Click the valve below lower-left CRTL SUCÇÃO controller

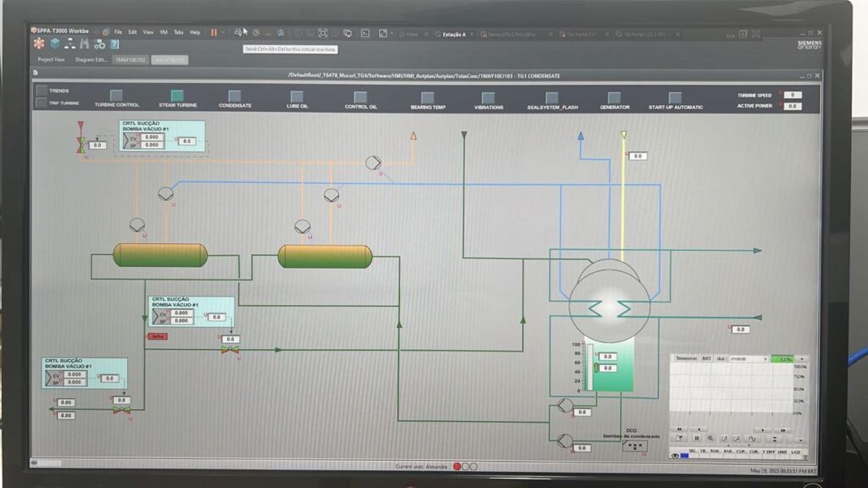[x=121, y=411]
